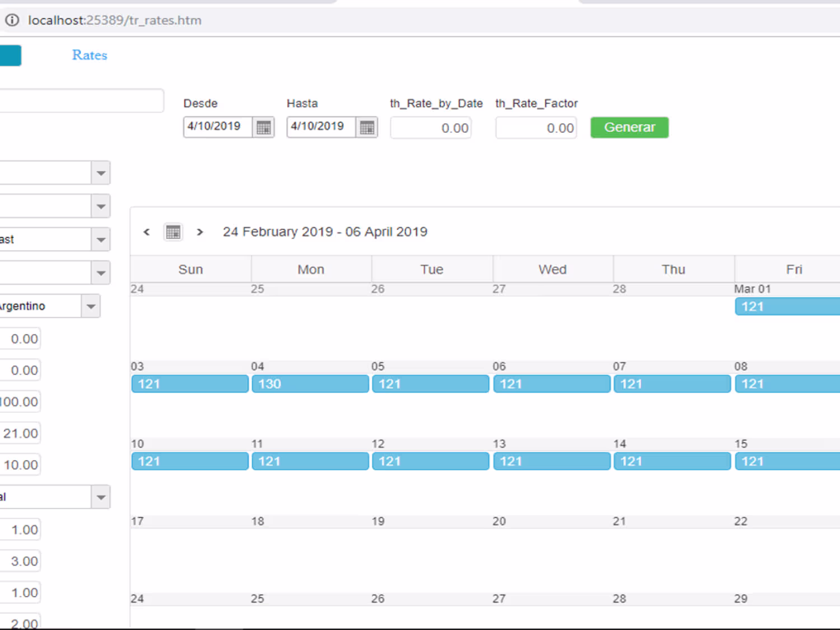Open the Desde date picker calendar icon
This screenshot has height=630, width=840.
263,128
